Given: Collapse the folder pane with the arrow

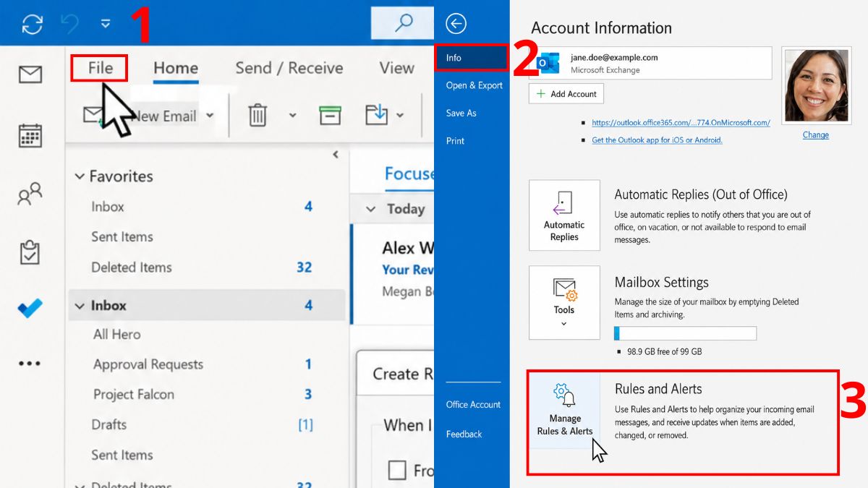Looking at the screenshot, I should pos(336,155).
